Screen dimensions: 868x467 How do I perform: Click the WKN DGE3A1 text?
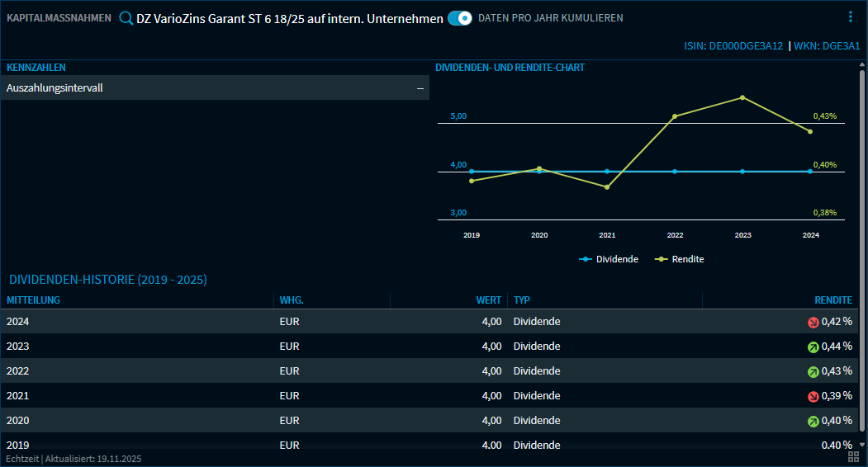coord(827,46)
